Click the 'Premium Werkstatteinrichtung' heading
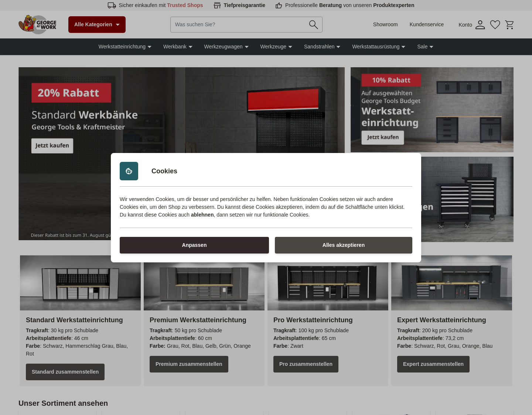Viewport: 532px width, 415px height. pos(198,320)
